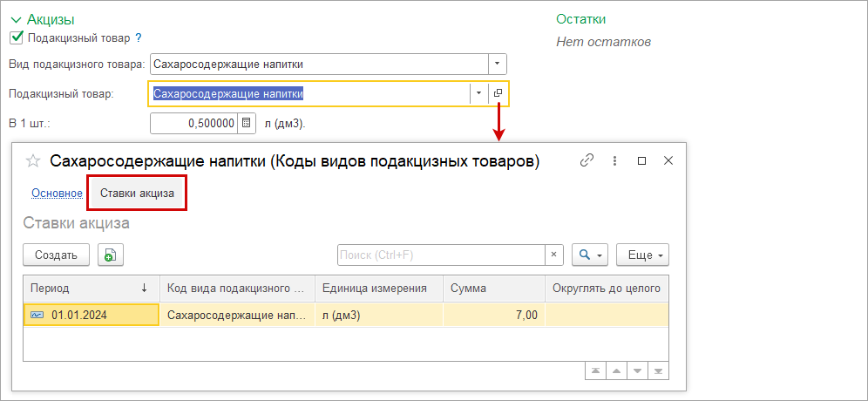Switch to the Ставки акциза tab

(x=137, y=193)
